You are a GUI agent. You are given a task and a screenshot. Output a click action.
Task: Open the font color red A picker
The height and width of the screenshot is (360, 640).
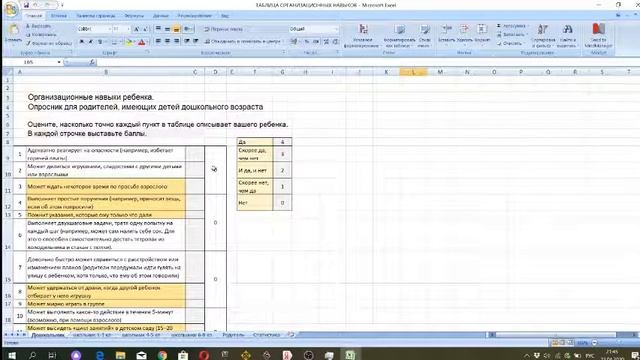coord(142,42)
